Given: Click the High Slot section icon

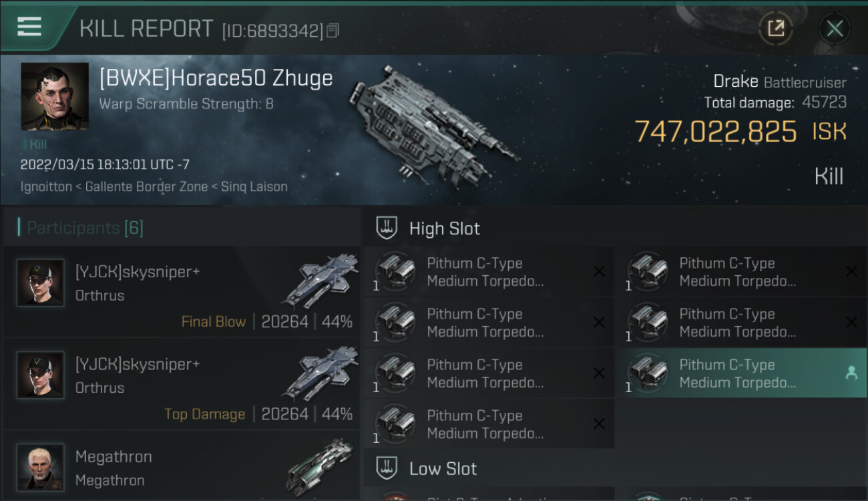Looking at the screenshot, I should tap(387, 228).
